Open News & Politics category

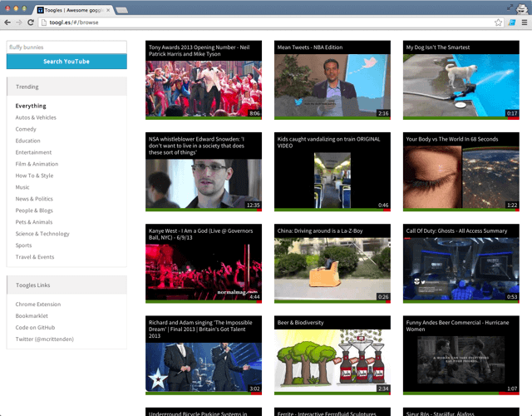[x=34, y=199]
